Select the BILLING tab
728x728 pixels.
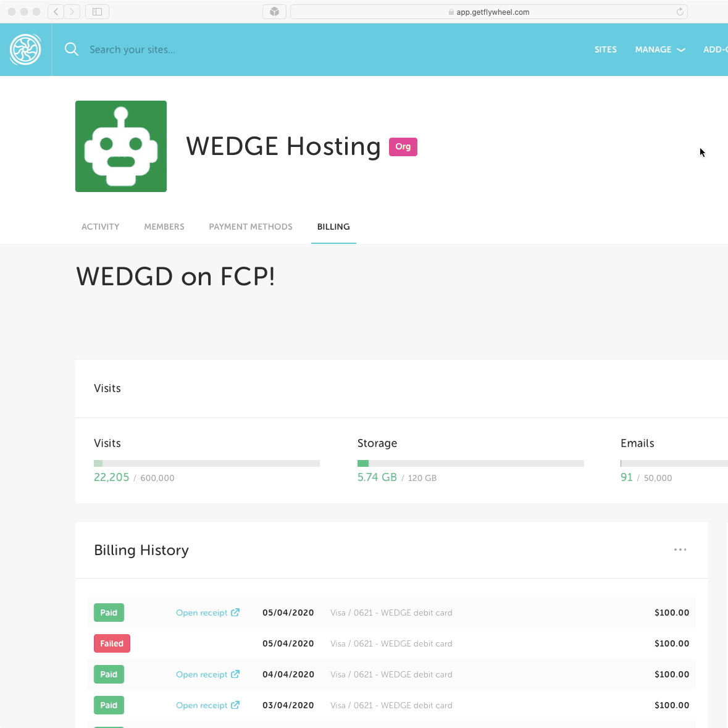(333, 227)
